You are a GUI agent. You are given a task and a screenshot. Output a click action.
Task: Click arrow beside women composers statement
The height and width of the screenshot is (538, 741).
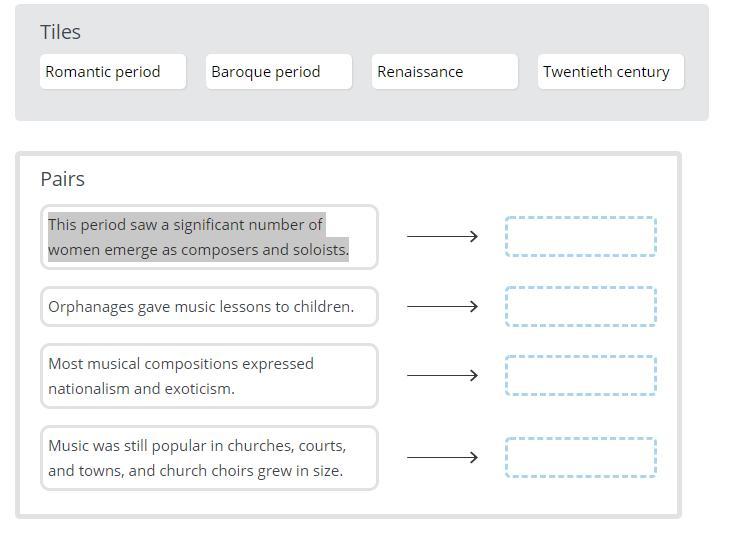[442, 237]
